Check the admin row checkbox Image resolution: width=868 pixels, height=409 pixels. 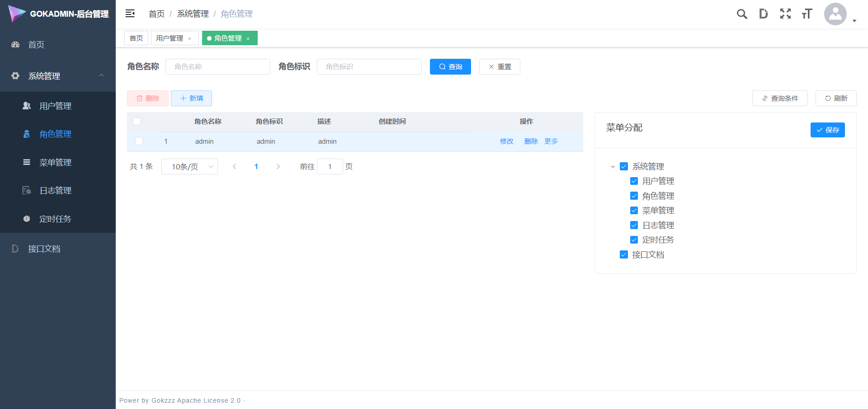tap(139, 141)
